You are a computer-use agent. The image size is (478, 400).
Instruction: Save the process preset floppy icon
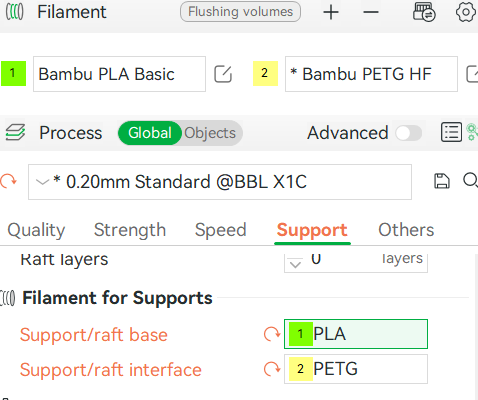point(442,181)
